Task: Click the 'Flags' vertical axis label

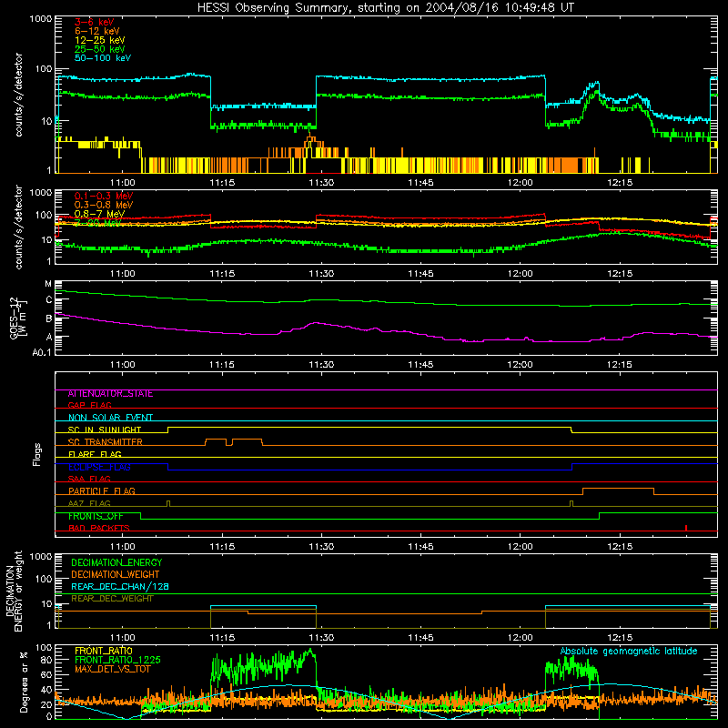Action: [x=37, y=454]
